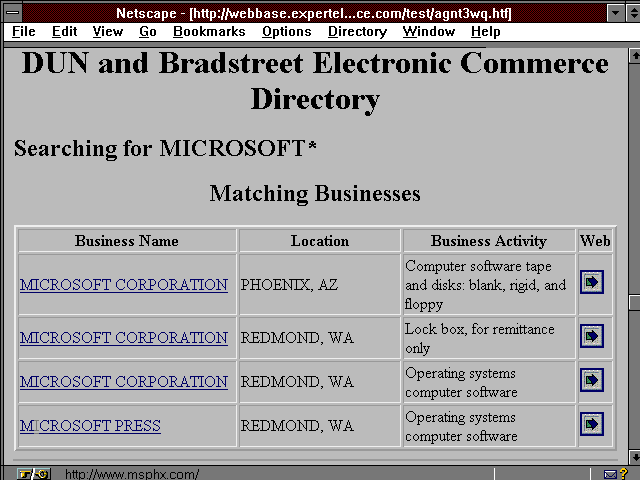
Task: Follow the MICROSOFT PRESS link
Action: [x=90, y=426]
